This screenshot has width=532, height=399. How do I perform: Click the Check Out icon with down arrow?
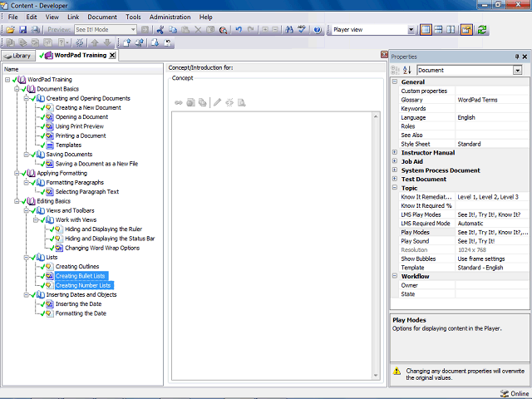click(155, 42)
